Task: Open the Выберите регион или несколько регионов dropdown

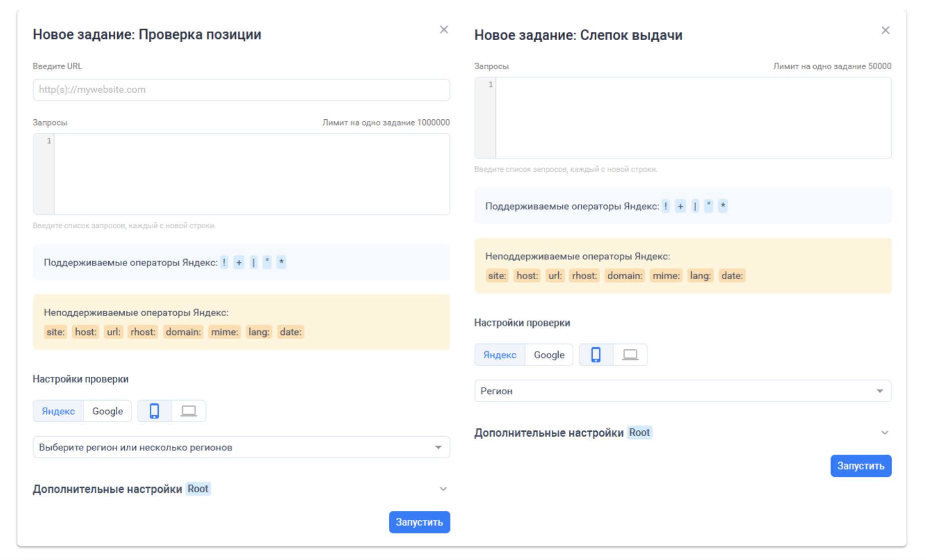Action: [242, 447]
